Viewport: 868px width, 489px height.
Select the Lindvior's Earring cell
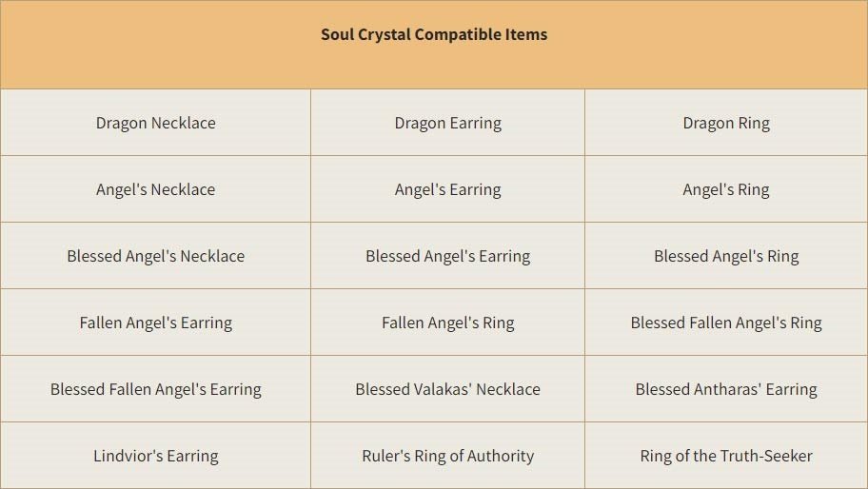pos(155,456)
